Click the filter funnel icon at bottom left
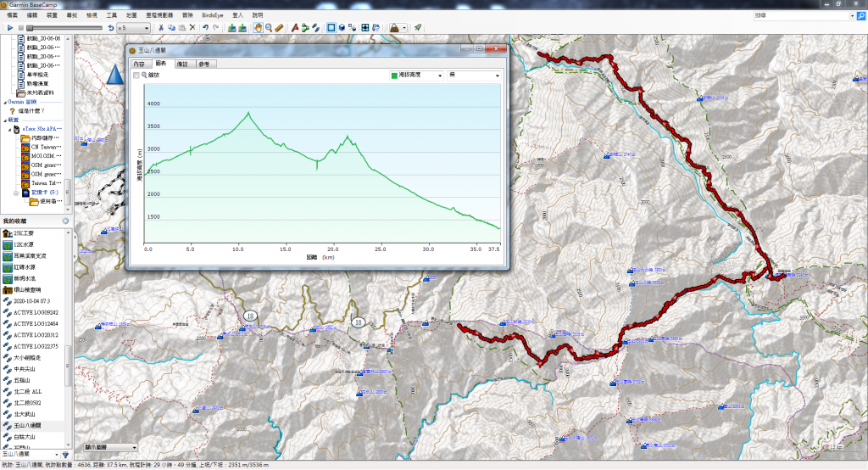 click(65, 456)
